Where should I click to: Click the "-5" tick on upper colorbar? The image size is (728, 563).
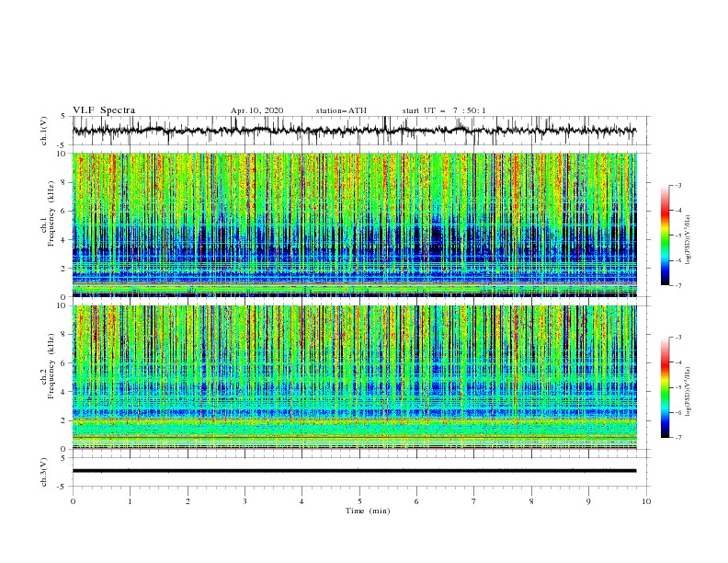tap(678, 236)
